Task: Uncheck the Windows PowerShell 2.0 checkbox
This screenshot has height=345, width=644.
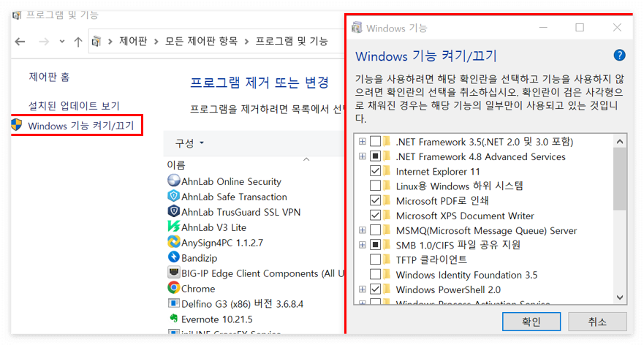Action: (375, 289)
